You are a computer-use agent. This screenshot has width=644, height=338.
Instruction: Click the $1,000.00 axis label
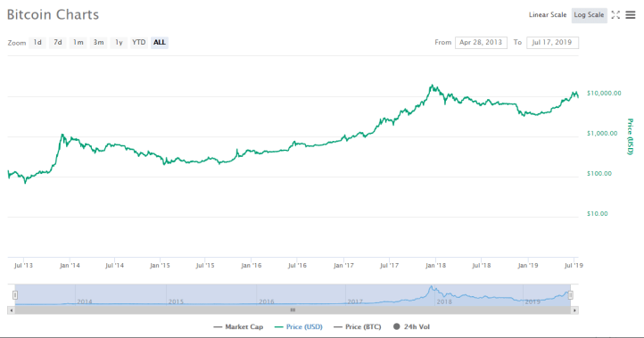[x=602, y=134]
